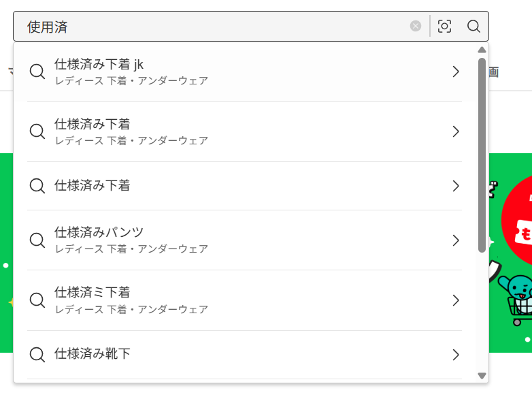Screen dimensions: 532x414
Task: Open the chevron arrow for 仕様済みパンツ
Action: 456,240
